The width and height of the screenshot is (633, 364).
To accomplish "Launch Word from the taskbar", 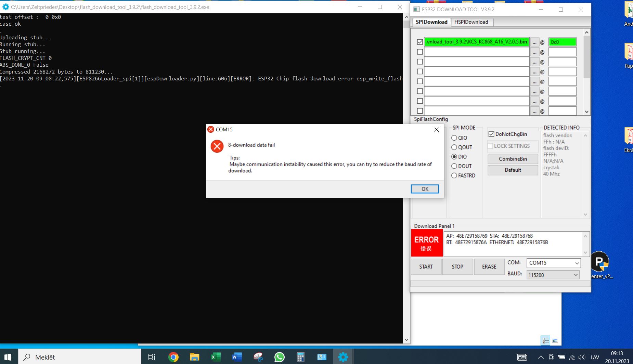I will pos(237,357).
